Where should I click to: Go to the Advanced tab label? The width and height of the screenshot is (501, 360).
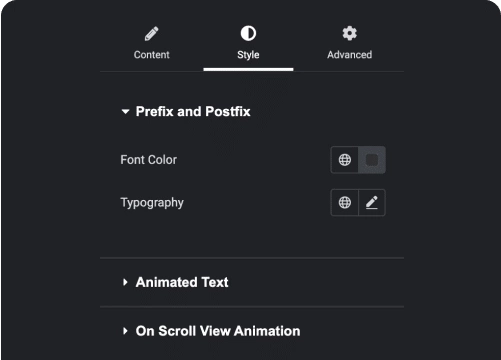pos(349,55)
